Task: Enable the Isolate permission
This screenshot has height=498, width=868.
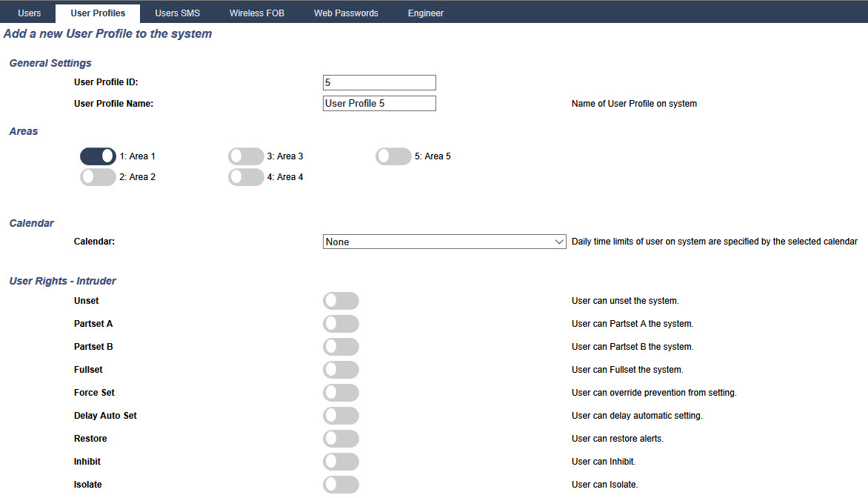Action: click(341, 485)
